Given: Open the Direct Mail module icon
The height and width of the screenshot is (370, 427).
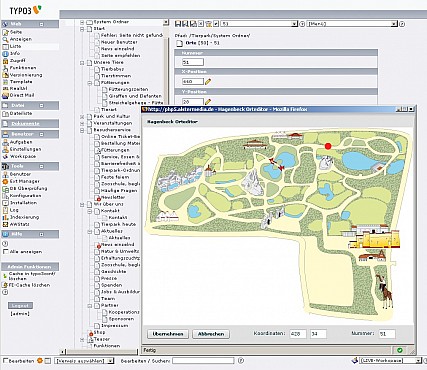Looking at the screenshot, I should tap(5, 96).
